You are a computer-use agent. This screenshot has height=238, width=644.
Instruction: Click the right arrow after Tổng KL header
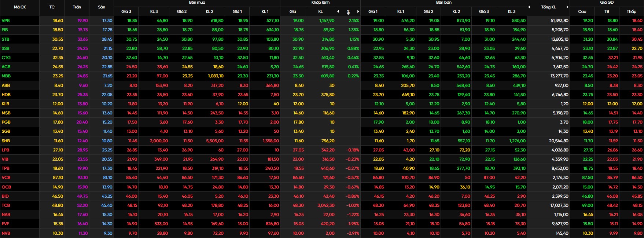[567, 7]
